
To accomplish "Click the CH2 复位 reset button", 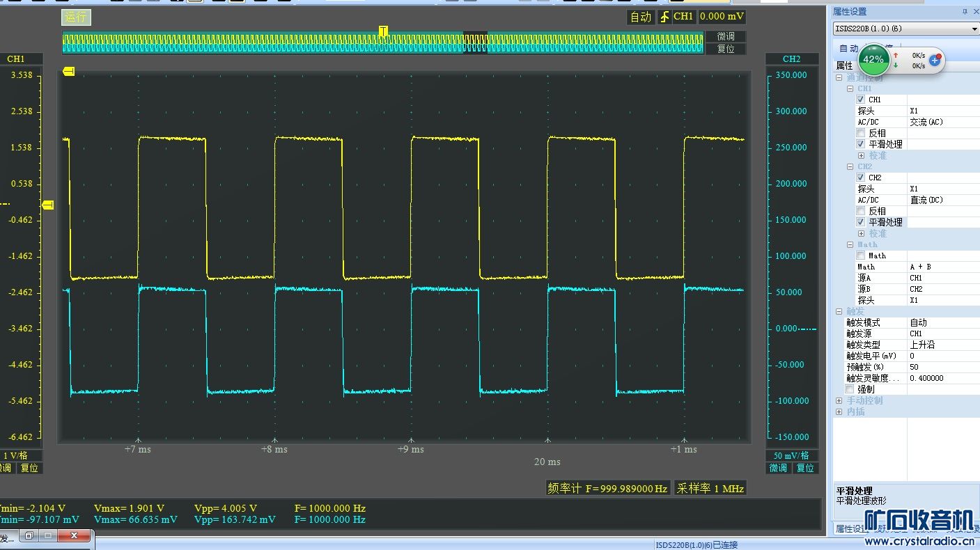I will pyautogui.click(x=805, y=468).
